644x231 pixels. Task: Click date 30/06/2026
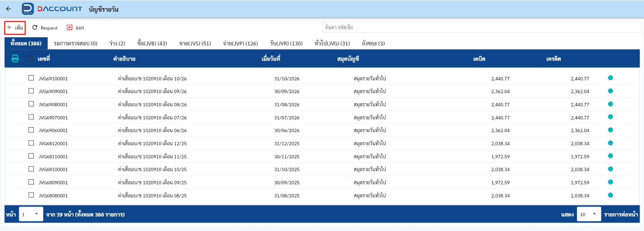(x=287, y=130)
